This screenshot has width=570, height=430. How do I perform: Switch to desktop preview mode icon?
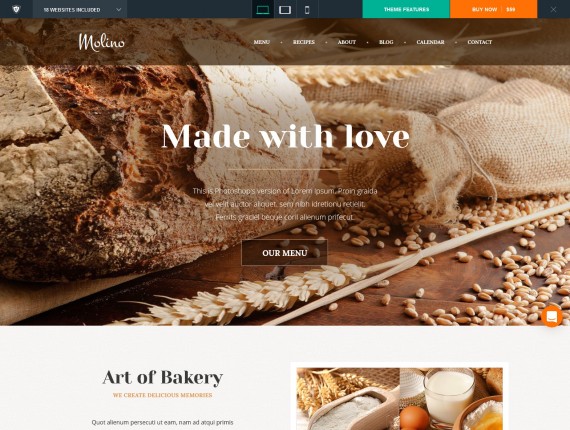tap(262, 10)
